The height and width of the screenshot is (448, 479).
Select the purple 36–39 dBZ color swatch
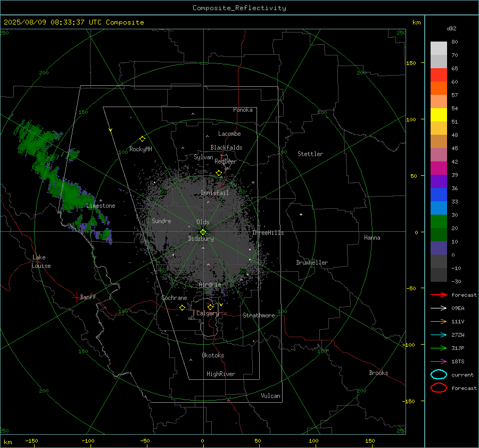click(x=439, y=182)
